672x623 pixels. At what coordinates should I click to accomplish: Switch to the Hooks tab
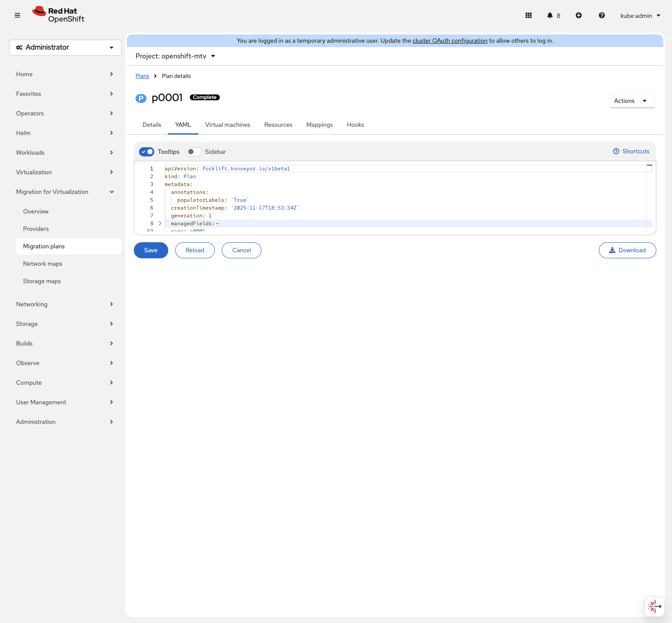click(355, 125)
